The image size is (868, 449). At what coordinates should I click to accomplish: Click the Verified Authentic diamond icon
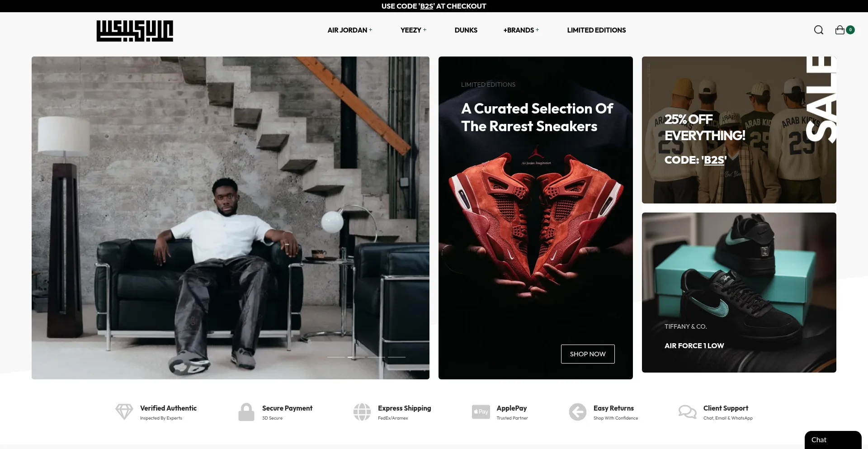(x=124, y=412)
